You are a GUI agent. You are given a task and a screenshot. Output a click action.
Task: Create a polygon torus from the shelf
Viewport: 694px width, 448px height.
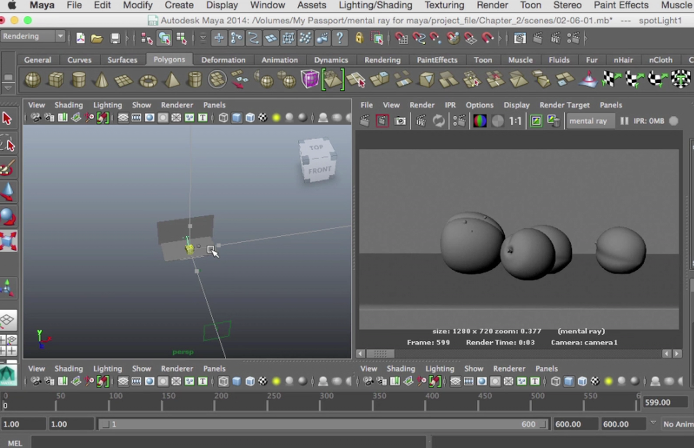(x=148, y=80)
